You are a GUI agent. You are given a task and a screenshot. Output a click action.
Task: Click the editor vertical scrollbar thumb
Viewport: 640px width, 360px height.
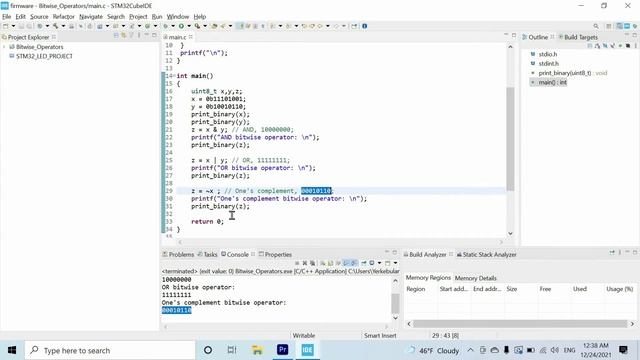pos(510,139)
